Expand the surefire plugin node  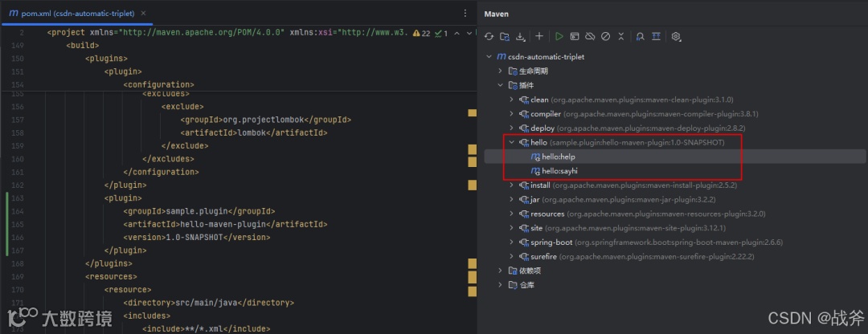tap(511, 257)
